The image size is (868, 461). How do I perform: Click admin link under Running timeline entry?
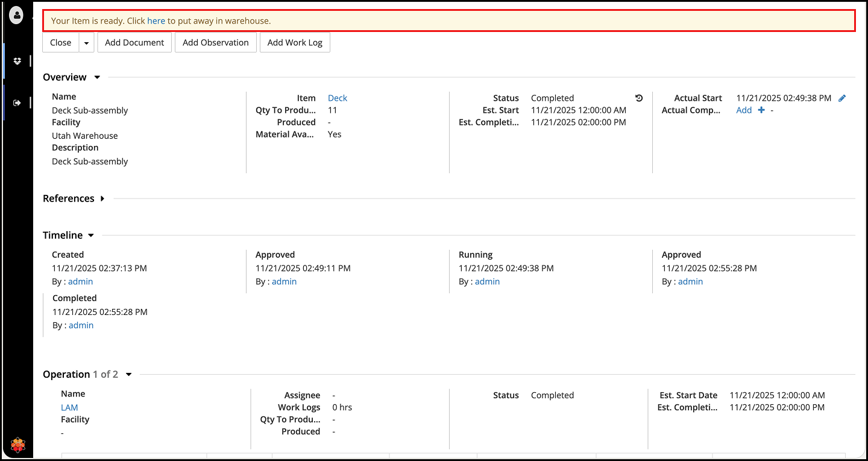tap(487, 282)
